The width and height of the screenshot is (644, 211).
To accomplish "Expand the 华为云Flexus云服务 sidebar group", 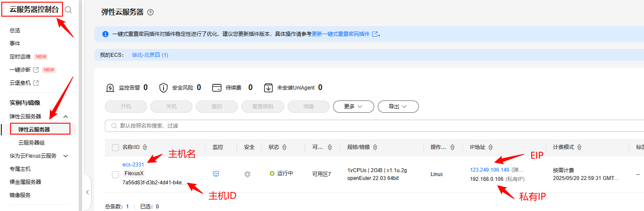I will (66, 156).
